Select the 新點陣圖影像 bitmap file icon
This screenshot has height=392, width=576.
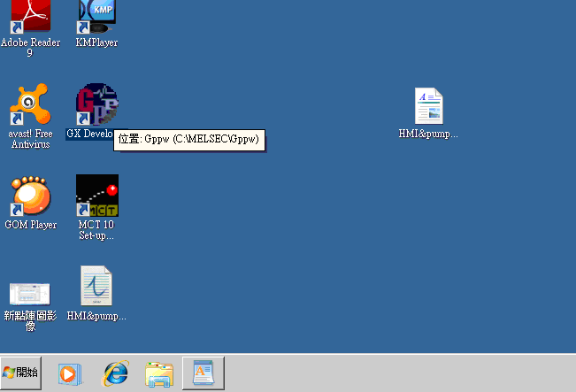tap(30, 294)
